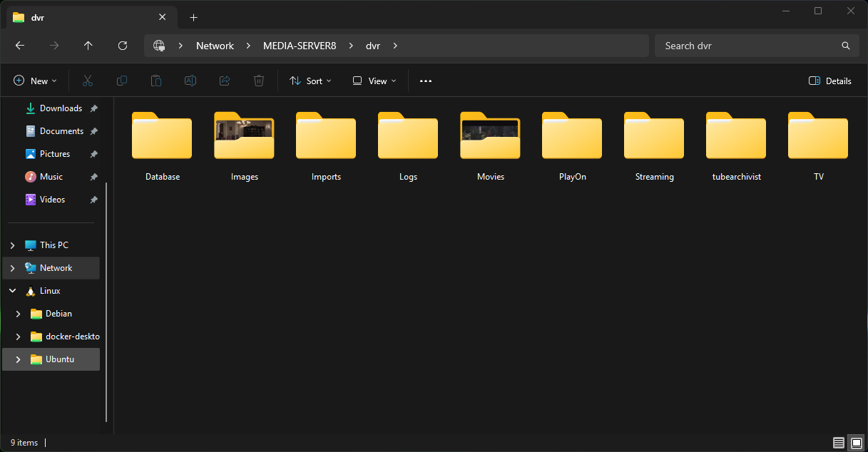Open the Sort dropdown menu

click(x=310, y=81)
